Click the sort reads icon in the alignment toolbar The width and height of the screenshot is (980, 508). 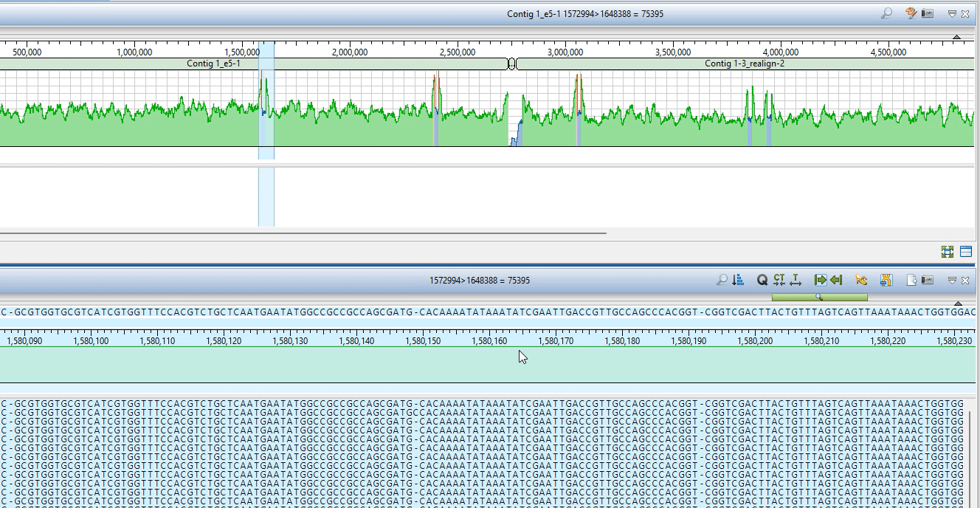pyautogui.click(x=737, y=280)
